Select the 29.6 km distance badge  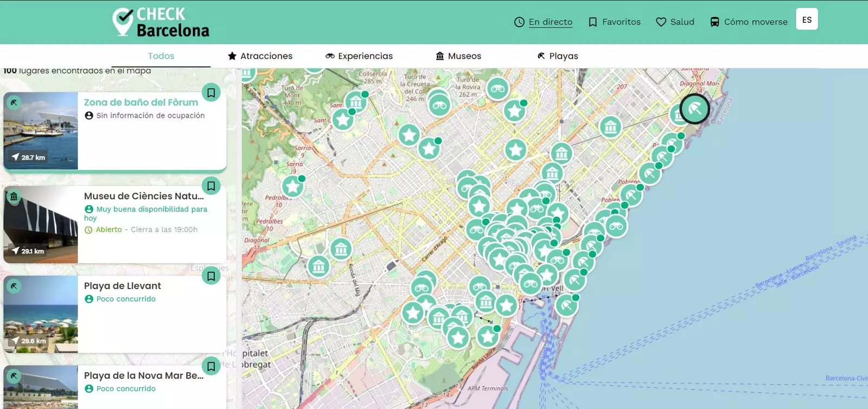[28, 341]
